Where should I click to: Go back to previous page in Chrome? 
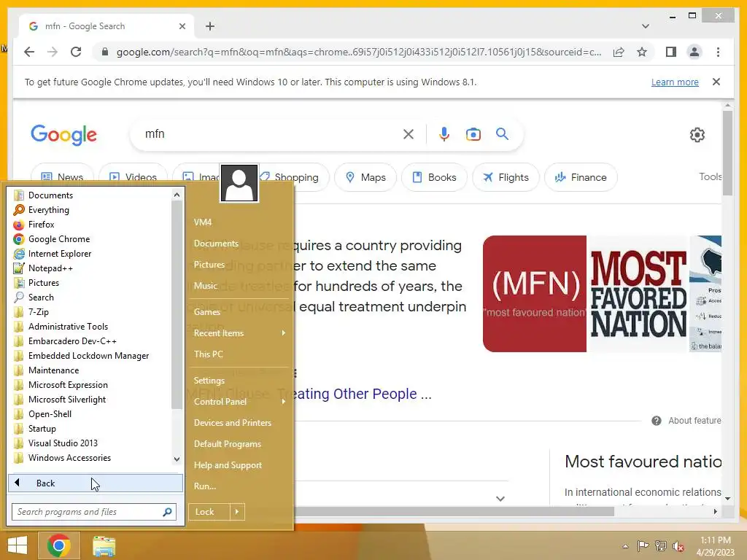tap(29, 52)
